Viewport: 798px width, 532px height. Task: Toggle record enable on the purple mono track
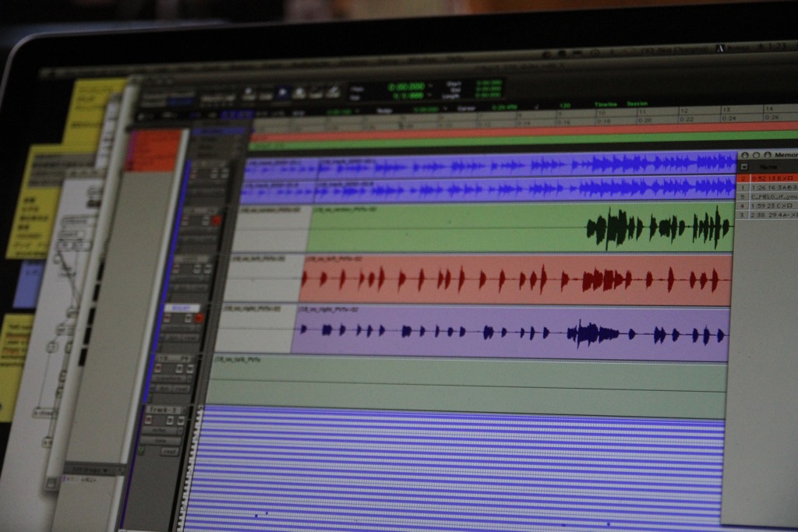tap(199, 318)
